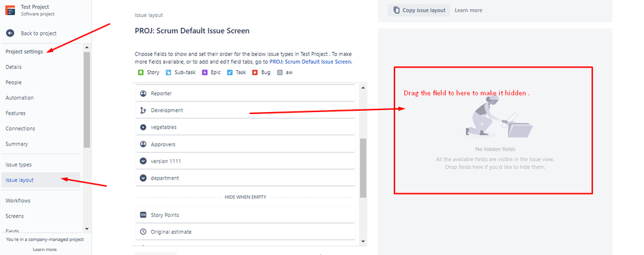Click the red Bug issue type icon

255,73
